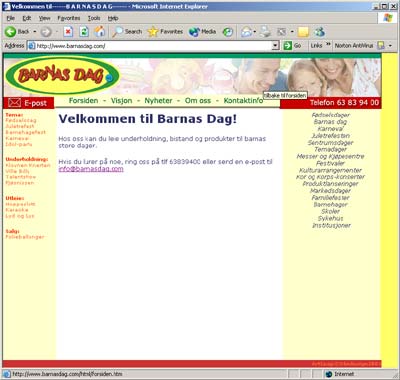Click the Back arrow button
Viewport: 400px width, 380px height.
tap(10, 32)
